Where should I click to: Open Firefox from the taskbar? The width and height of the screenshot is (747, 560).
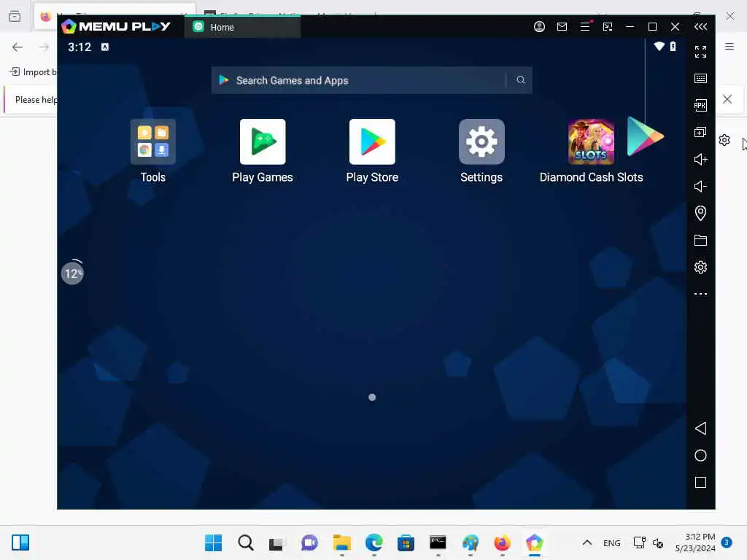click(x=502, y=542)
